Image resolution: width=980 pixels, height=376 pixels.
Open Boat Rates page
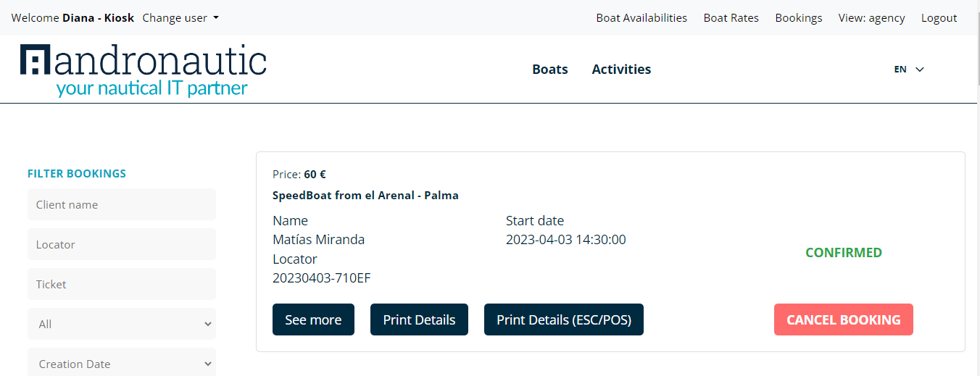[731, 18]
